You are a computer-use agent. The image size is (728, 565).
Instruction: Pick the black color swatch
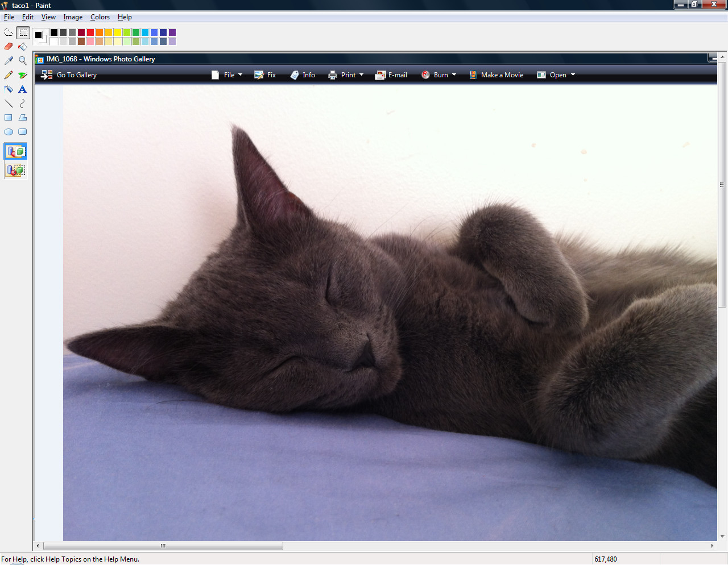click(x=54, y=32)
